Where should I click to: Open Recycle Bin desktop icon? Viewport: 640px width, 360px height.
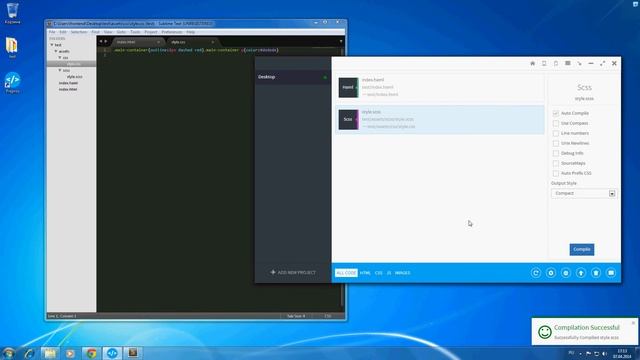tap(12, 13)
